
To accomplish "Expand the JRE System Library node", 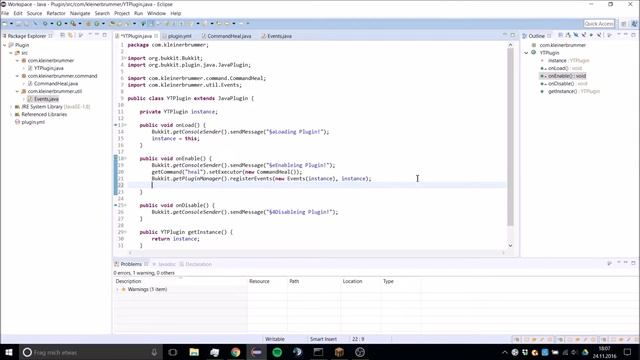I will (11, 107).
